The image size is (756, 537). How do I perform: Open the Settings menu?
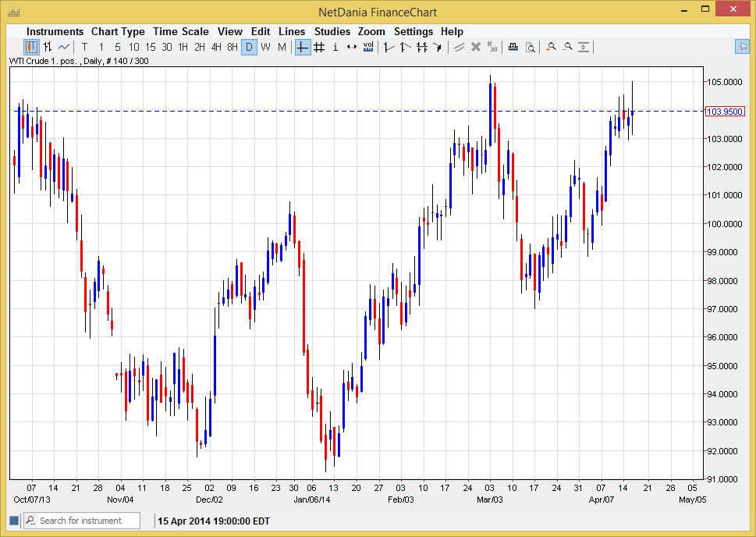(x=413, y=31)
